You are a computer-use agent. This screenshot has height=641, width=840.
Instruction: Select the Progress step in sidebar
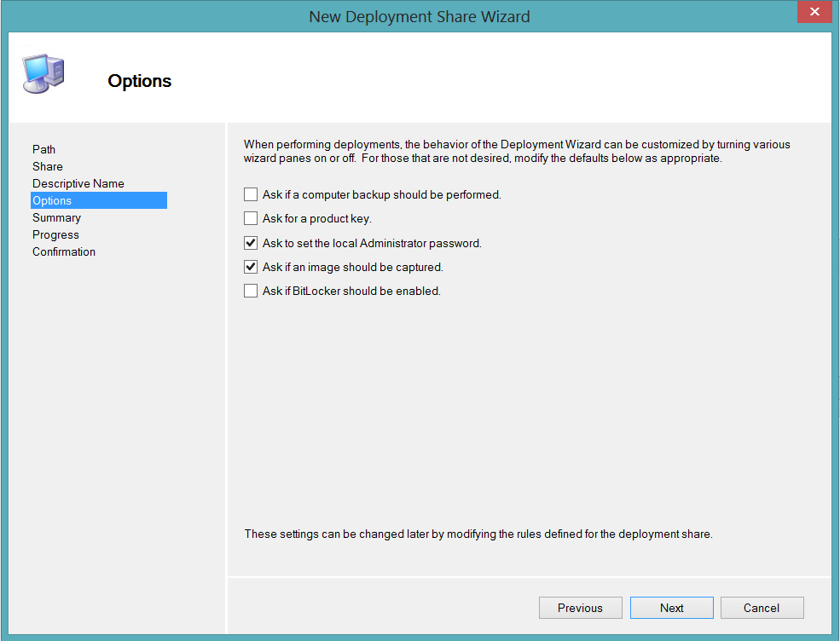click(x=55, y=235)
